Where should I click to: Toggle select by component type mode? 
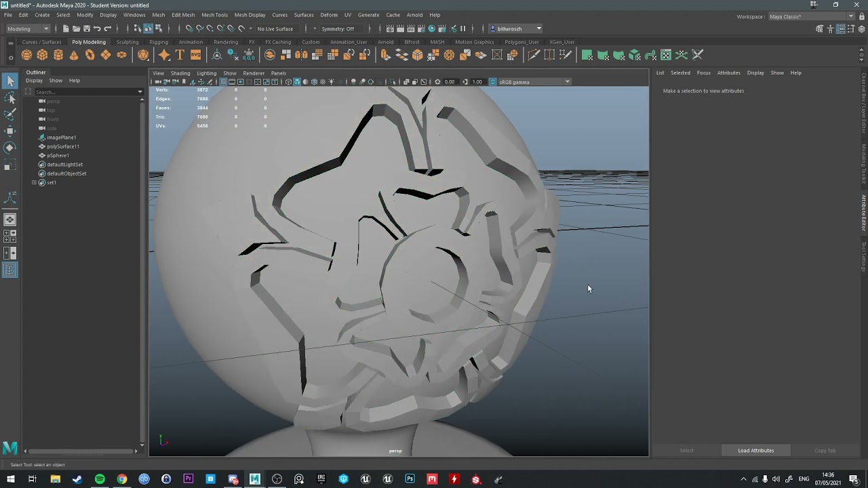point(158,28)
